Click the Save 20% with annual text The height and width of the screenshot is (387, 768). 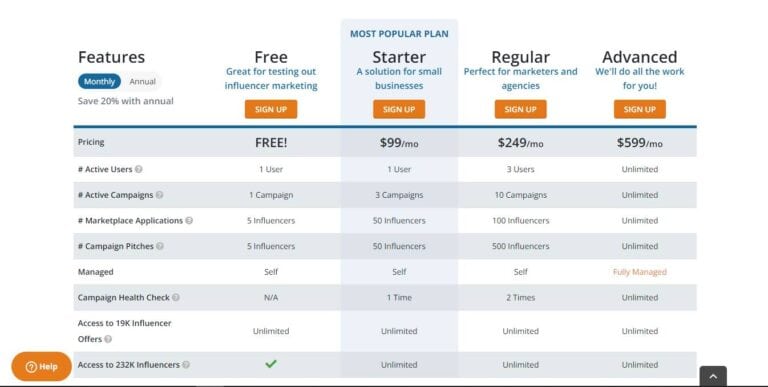[125, 101]
